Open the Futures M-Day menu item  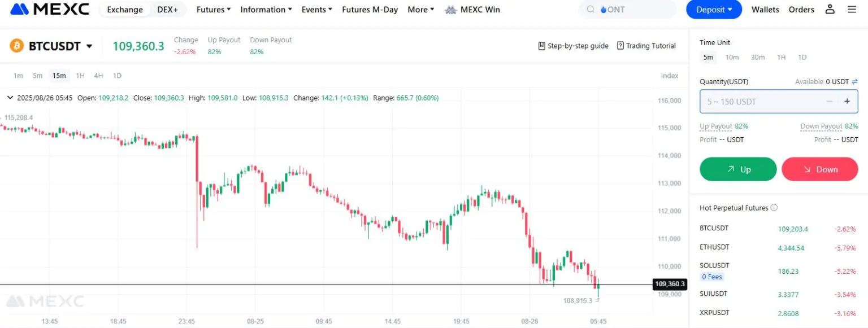pos(370,10)
